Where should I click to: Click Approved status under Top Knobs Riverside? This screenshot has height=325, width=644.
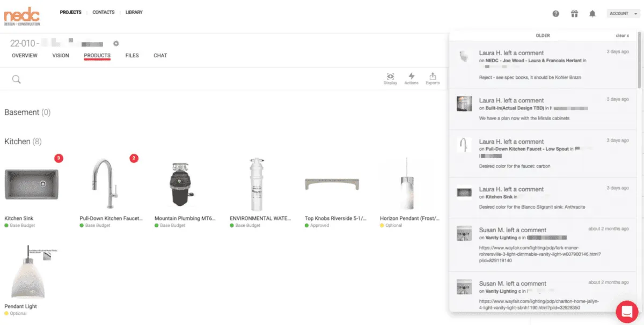coord(317,226)
